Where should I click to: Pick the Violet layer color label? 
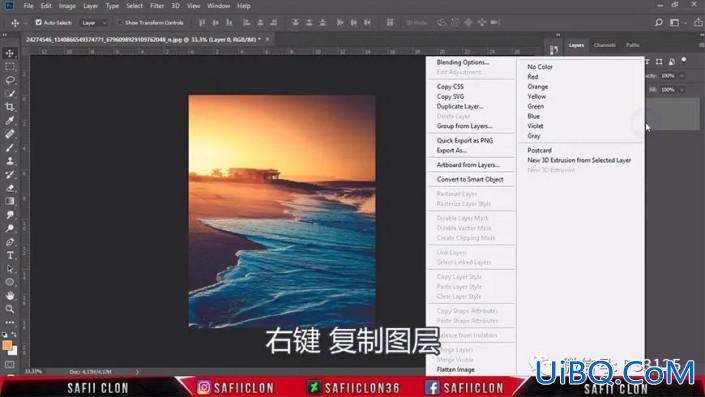coord(535,126)
